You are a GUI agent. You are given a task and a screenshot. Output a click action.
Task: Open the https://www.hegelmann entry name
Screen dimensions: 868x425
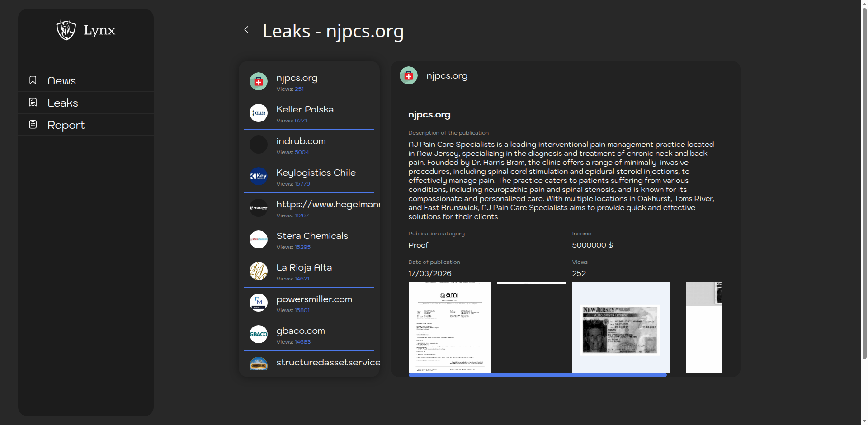point(328,205)
